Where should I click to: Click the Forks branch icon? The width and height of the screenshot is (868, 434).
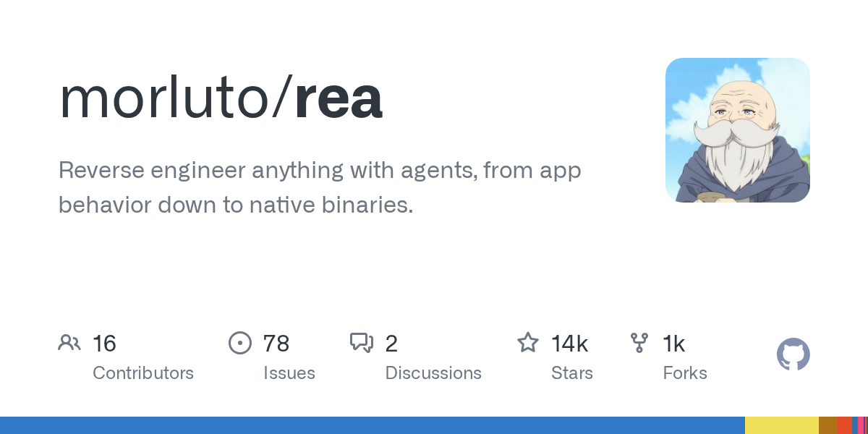639,342
